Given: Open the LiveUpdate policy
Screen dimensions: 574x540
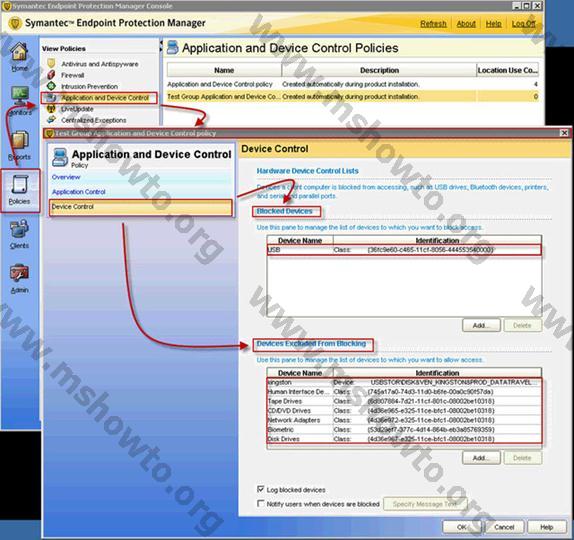Looking at the screenshot, I should 77,109.
